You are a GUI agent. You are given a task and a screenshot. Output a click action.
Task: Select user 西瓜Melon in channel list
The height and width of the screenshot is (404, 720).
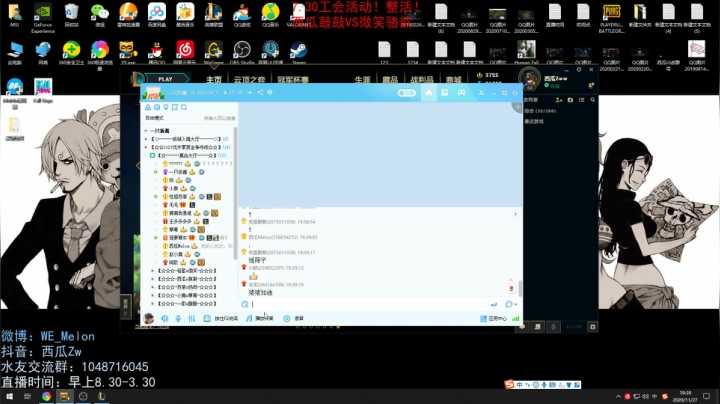(x=180, y=246)
